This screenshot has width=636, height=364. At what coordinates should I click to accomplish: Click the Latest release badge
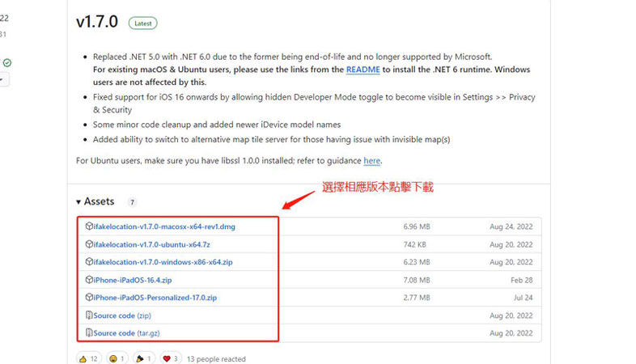pyautogui.click(x=142, y=23)
